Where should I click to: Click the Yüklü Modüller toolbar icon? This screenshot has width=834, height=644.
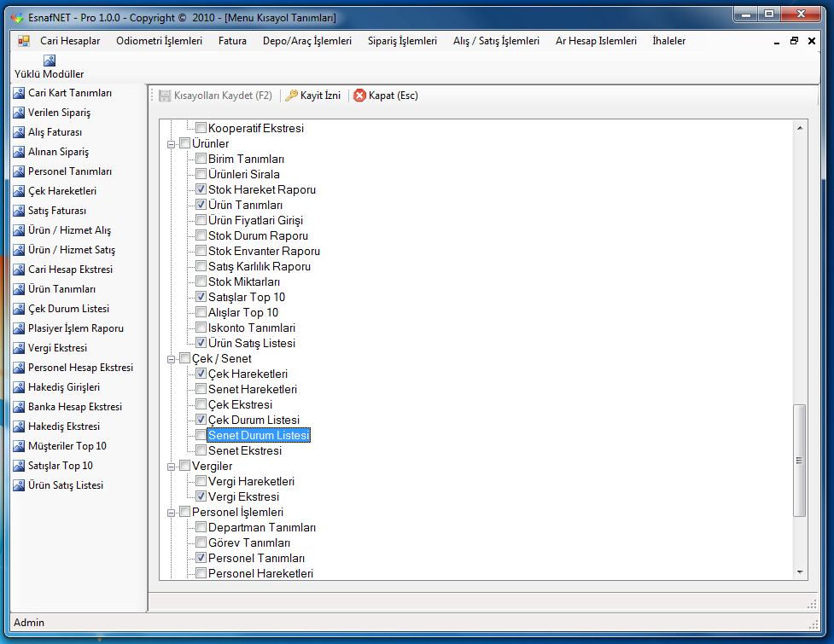[x=50, y=61]
